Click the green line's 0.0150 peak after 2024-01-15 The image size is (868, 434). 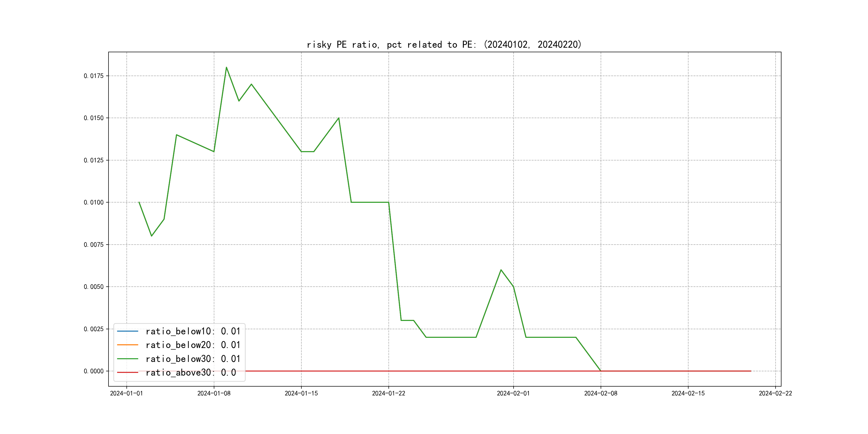point(339,118)
